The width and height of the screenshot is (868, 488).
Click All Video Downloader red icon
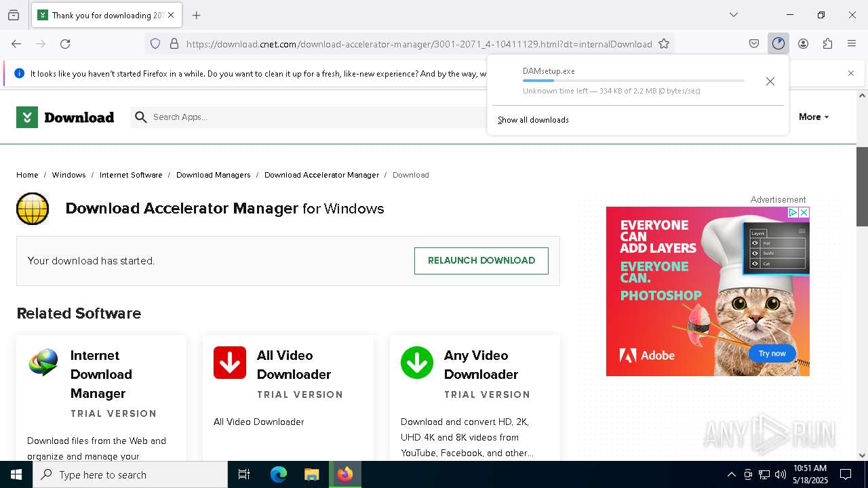pyautogui.click(x=230, y=363)
